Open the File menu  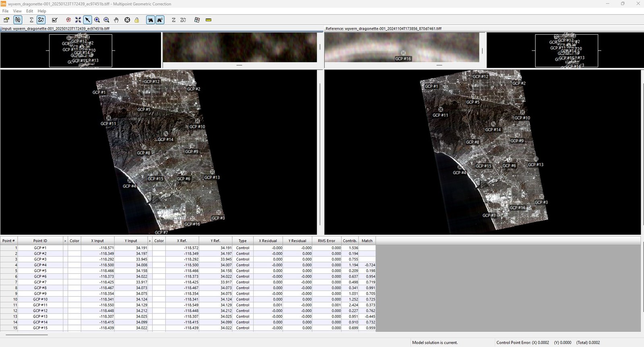tap(5, 11)
